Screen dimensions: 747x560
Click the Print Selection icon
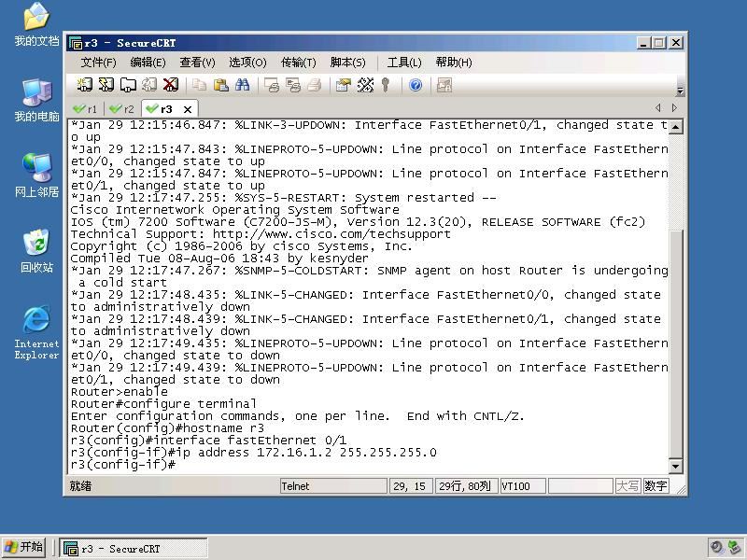pos(293,85)
